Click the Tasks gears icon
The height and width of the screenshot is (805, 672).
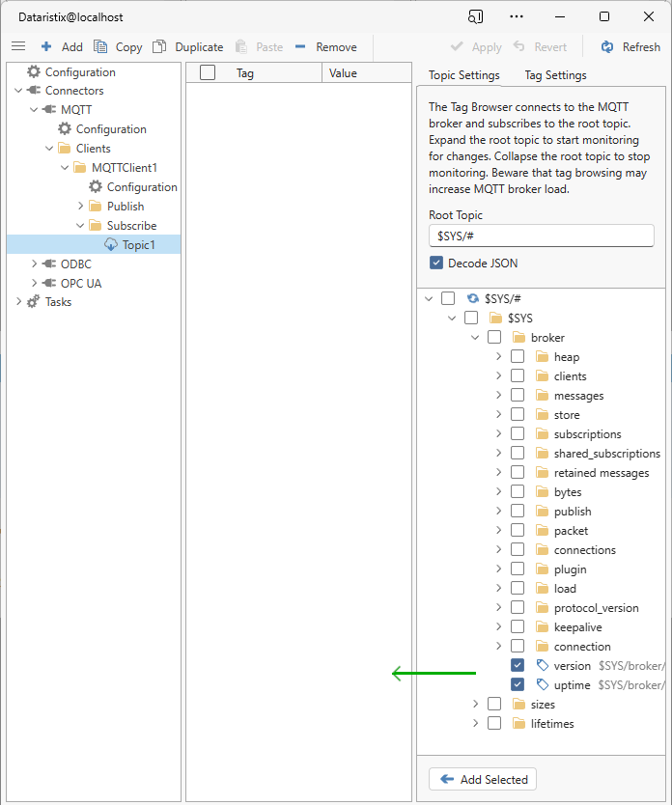pyautogui.click(x=34, y=302)
